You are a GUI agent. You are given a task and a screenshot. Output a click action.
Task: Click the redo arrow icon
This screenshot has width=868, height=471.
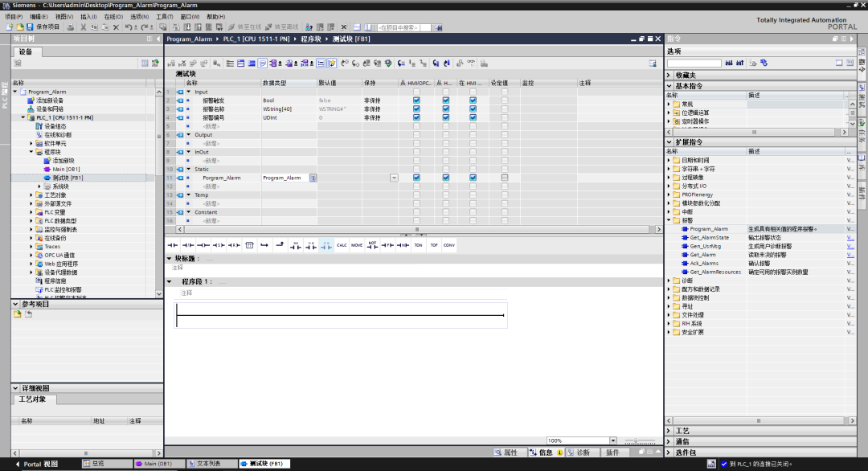145,27
